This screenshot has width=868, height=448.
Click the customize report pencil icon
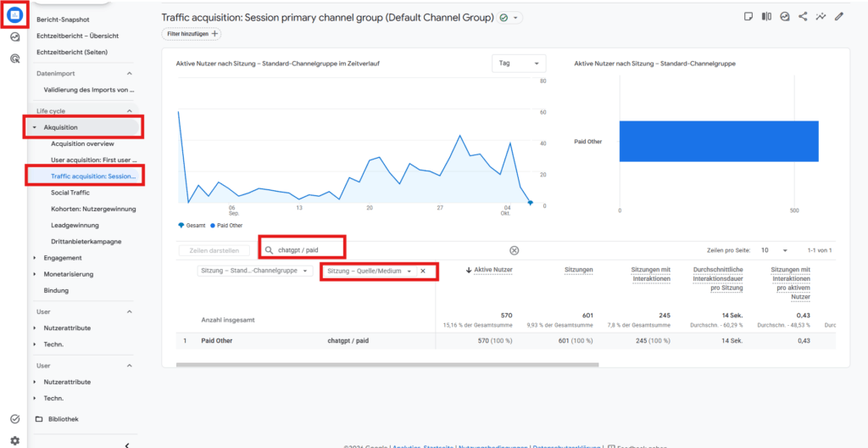[x=838, y=17]
